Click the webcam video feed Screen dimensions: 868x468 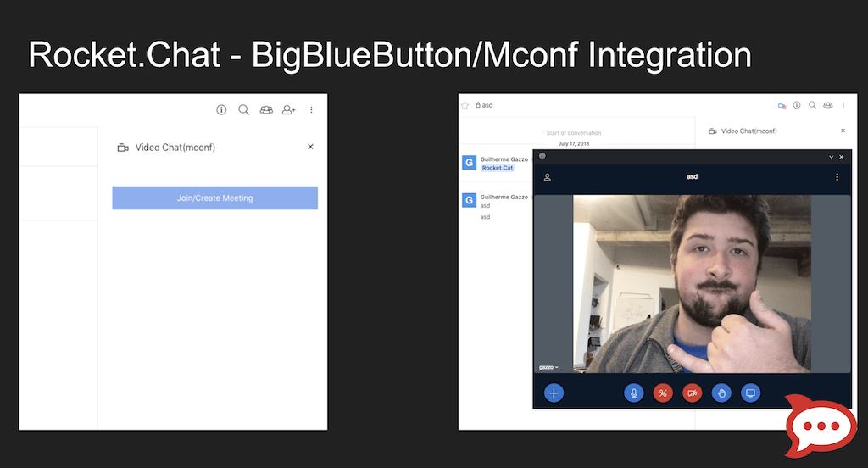pyautogui.click(x=692, y=283)
